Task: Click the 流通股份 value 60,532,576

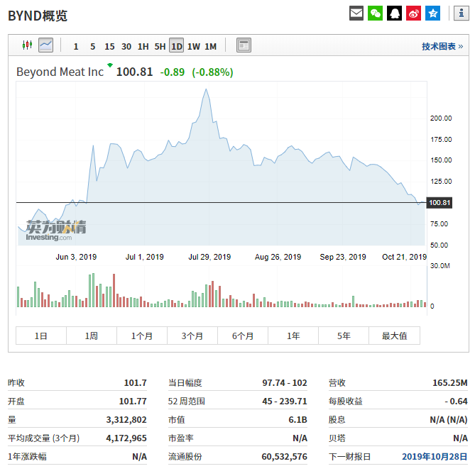Action: coord(285,457)
